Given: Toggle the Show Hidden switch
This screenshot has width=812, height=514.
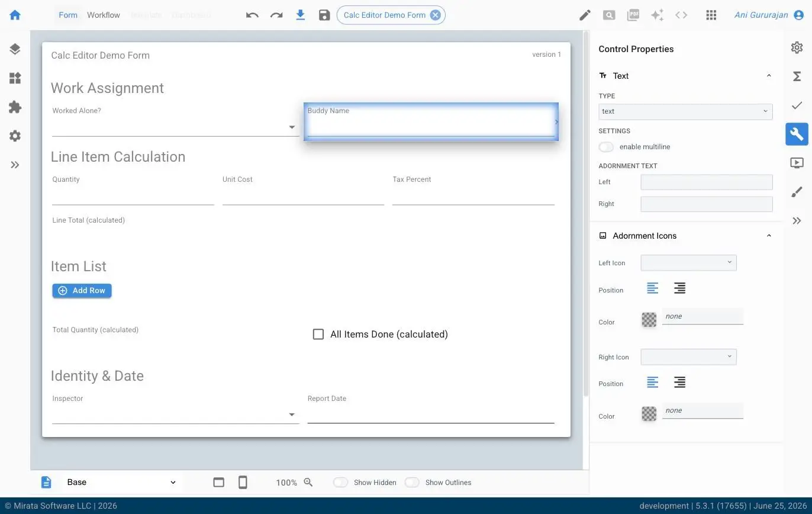Looking at the screenshot, I should [340, 483].
